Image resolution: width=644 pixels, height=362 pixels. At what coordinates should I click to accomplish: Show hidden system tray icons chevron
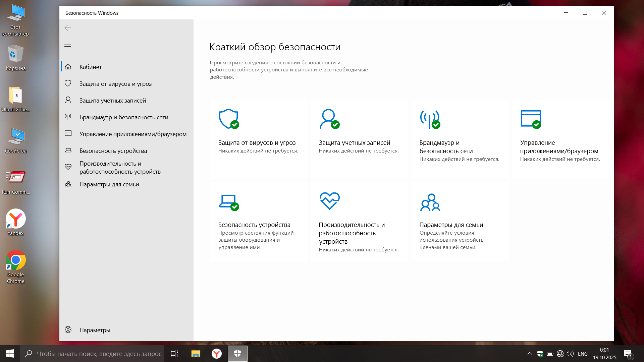click(x=530, y=354)
